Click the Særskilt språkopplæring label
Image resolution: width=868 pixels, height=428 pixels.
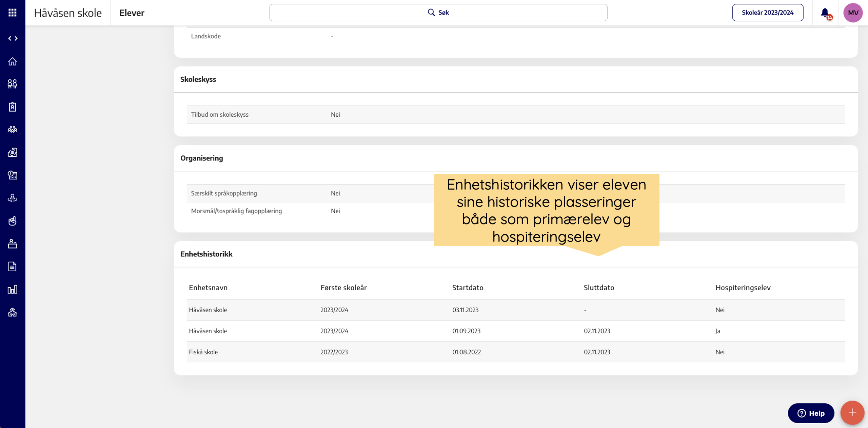coord(224,193)
